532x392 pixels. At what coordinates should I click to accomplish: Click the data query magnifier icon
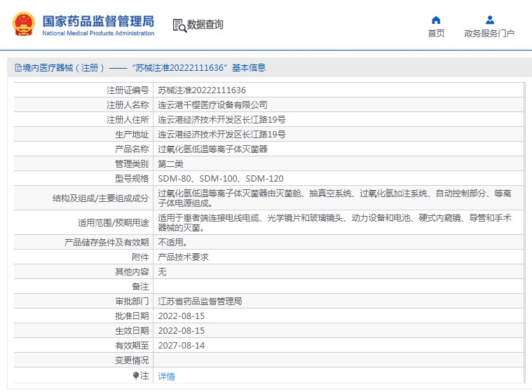pos(180,25)
